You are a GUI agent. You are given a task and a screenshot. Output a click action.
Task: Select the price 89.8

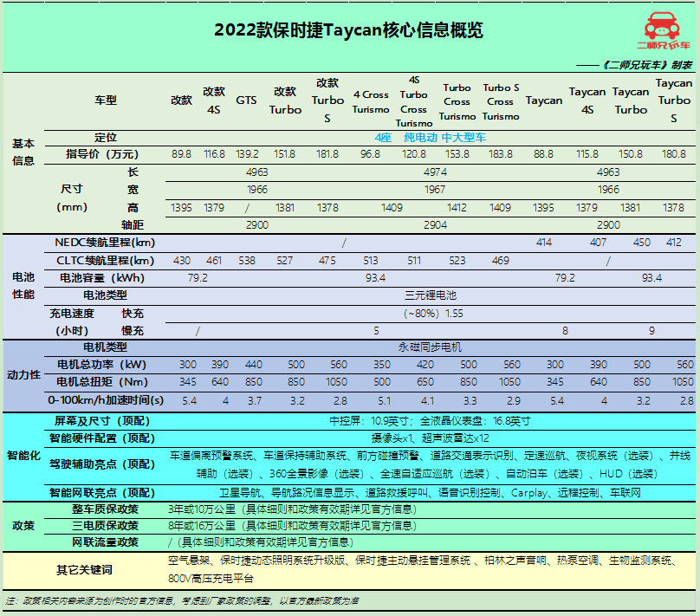(181, 154)
